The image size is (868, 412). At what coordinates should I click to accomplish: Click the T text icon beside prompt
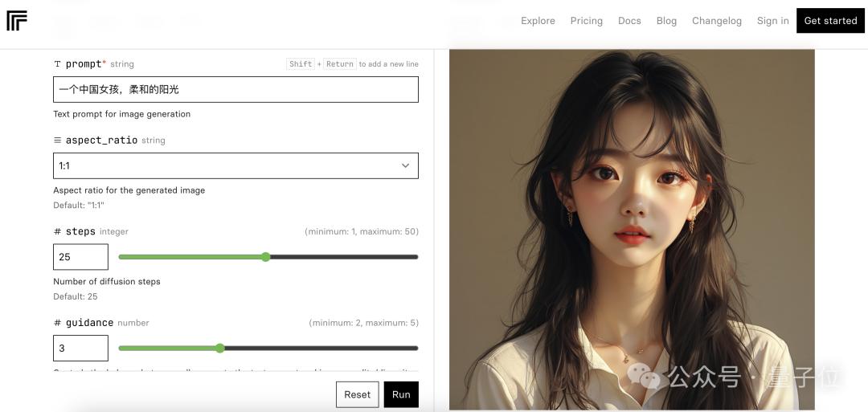click(57, 64)
